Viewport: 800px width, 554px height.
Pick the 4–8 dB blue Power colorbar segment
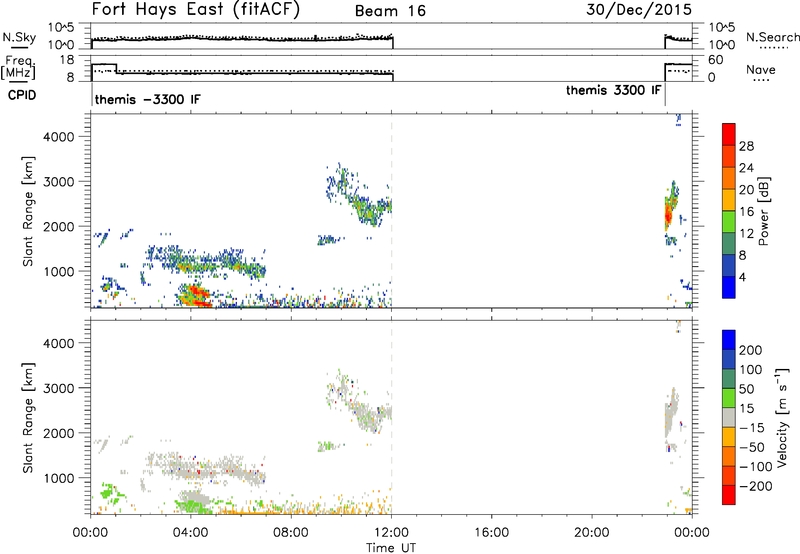point(729,265)
